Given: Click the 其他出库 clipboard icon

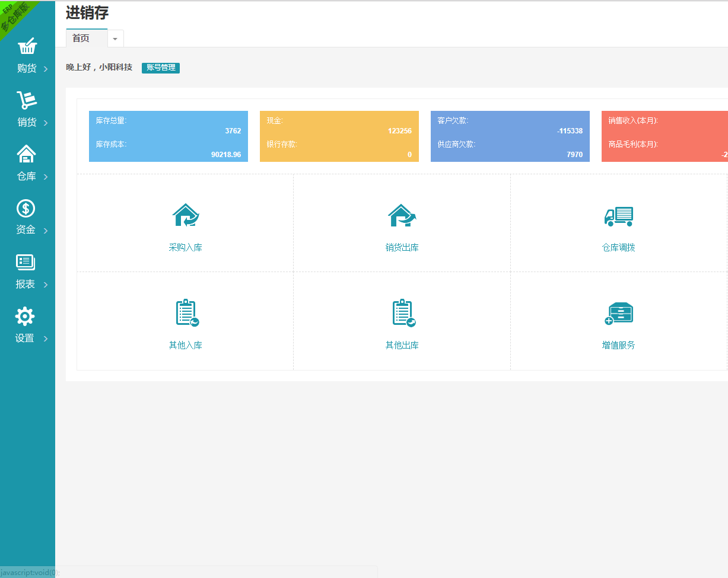Looking at the screenshot, I should click(x=403, y=313).
